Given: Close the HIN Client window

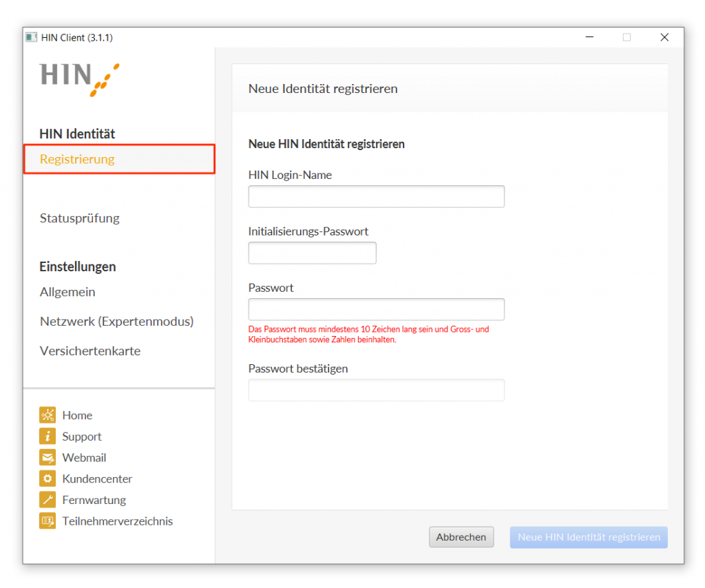Looking at the screenshot, I should (x=664, y=37).
